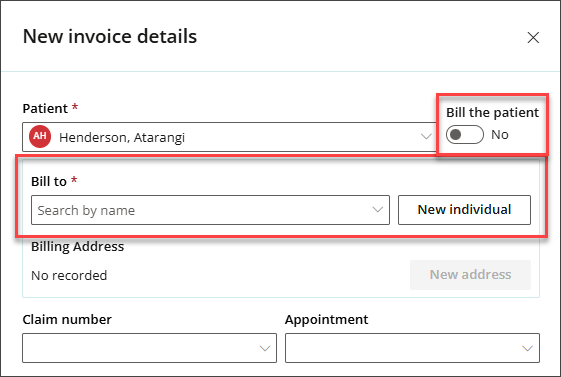Create a New individual payer
The image size is (561, 377).
pyautogui.click(x=464, y=210)
